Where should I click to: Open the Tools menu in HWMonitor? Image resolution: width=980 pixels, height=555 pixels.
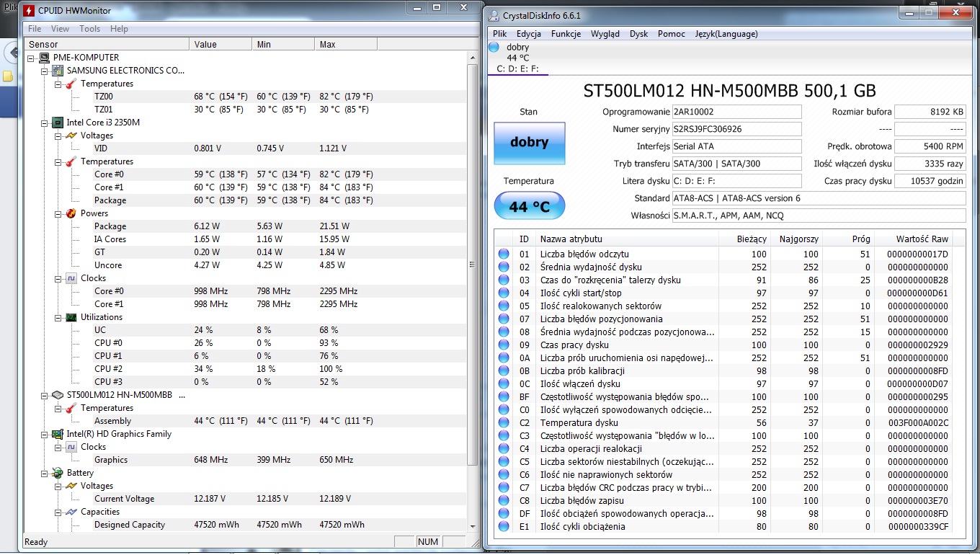pos(89,29)
